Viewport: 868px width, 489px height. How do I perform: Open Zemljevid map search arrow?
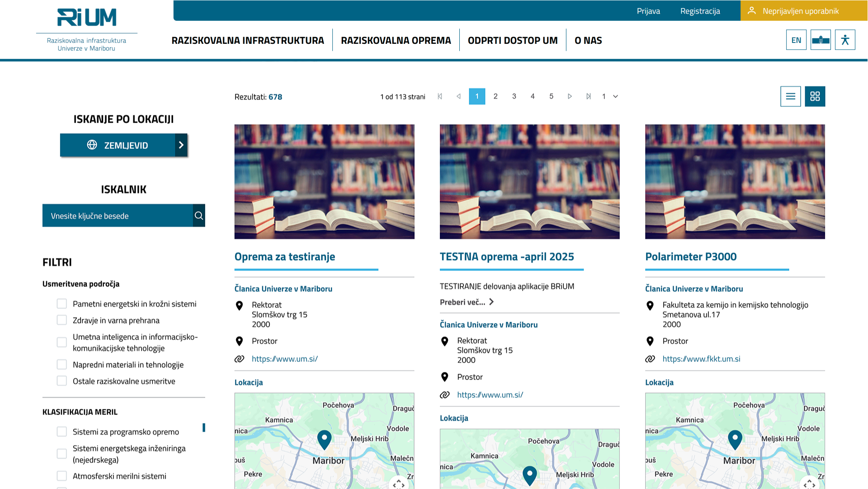pos(181,145)
